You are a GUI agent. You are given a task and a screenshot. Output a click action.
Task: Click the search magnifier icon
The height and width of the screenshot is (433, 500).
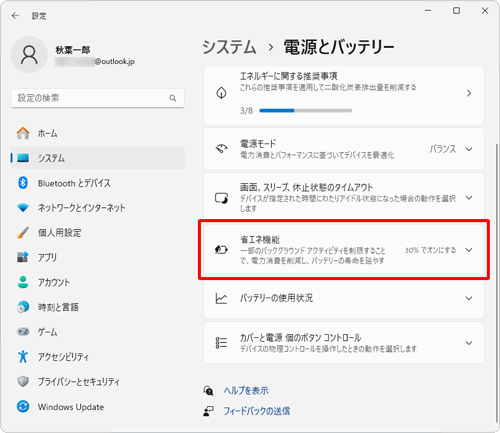tap(173, 98)
